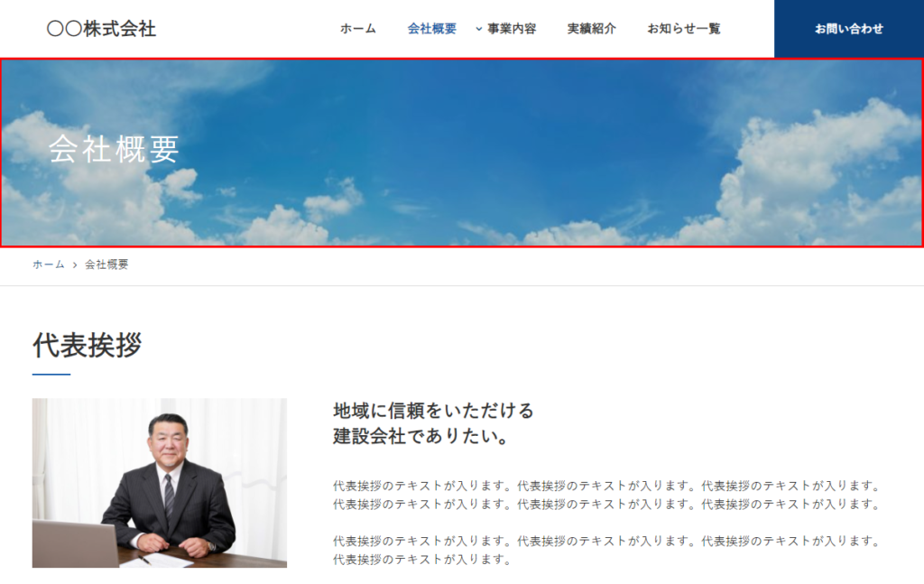Click the ○○株式会社 company logo
Viewport: 924px width, 584px height.
(x=101, y=29)
